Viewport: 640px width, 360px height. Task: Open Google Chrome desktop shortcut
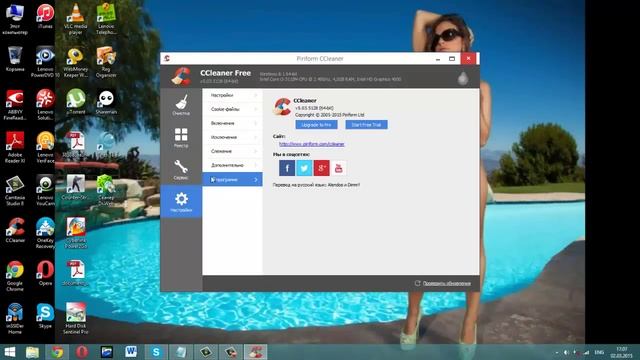15,276
